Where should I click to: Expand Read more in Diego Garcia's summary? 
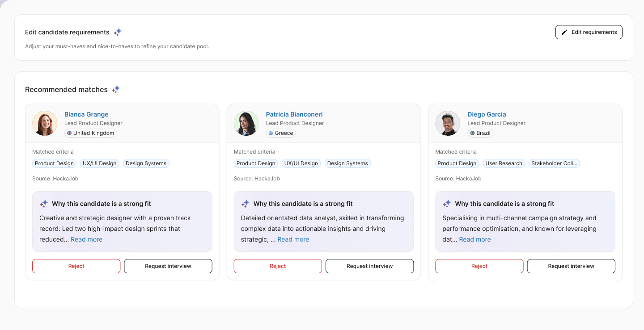click(475, 239)
